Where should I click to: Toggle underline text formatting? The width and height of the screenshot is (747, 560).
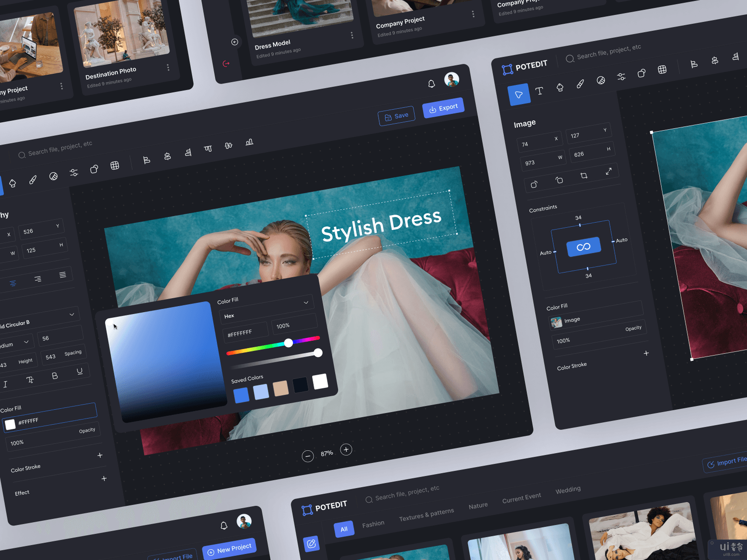point(79,371)
